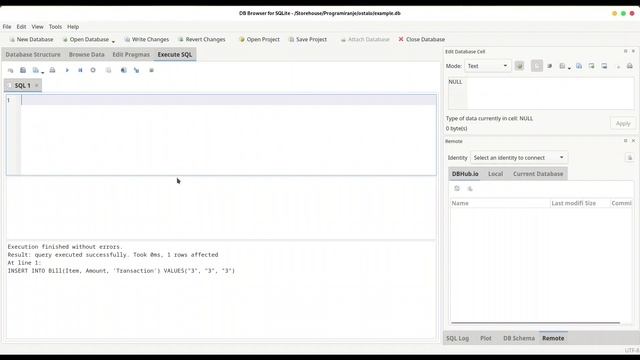640x360 pixels.
Task: Stop the SQL execution
Action: point(93,70)
